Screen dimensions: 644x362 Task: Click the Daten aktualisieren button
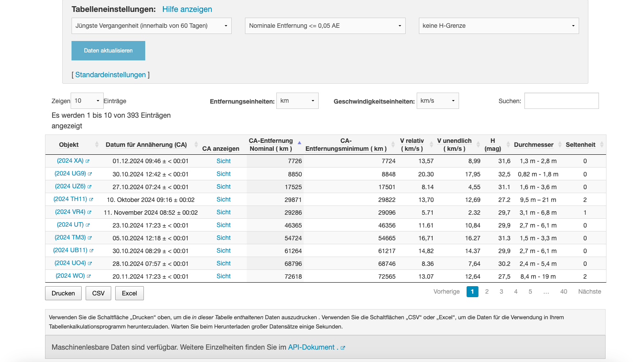(108, 51)
